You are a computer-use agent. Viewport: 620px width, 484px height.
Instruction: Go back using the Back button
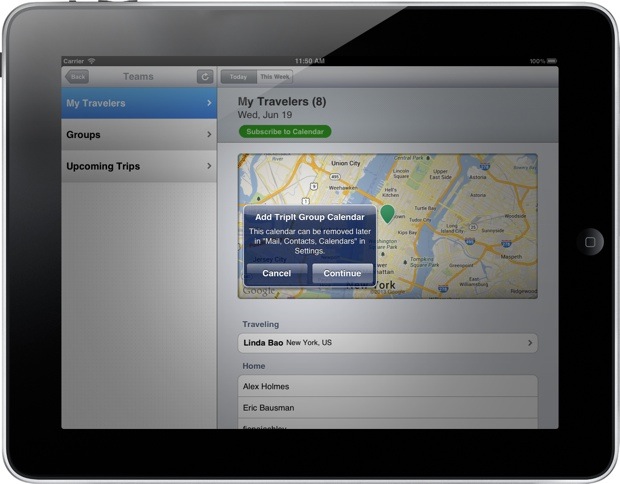pos(77,77)
